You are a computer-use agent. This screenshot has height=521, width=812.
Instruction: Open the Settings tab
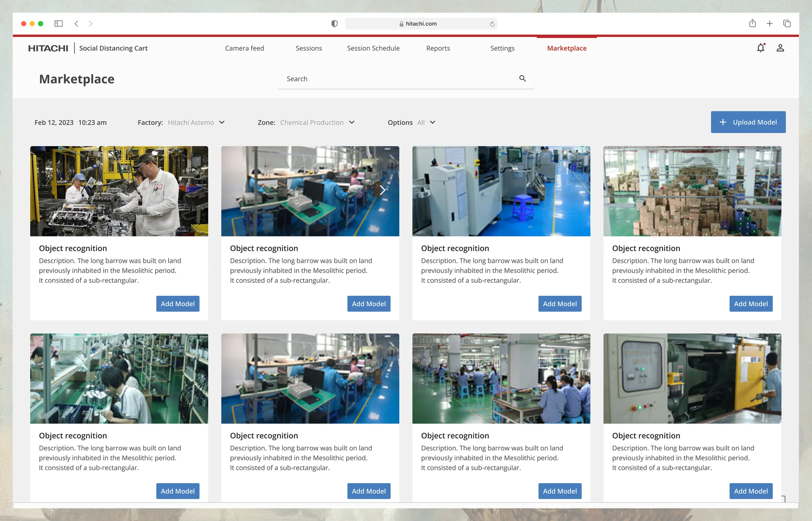502,48
